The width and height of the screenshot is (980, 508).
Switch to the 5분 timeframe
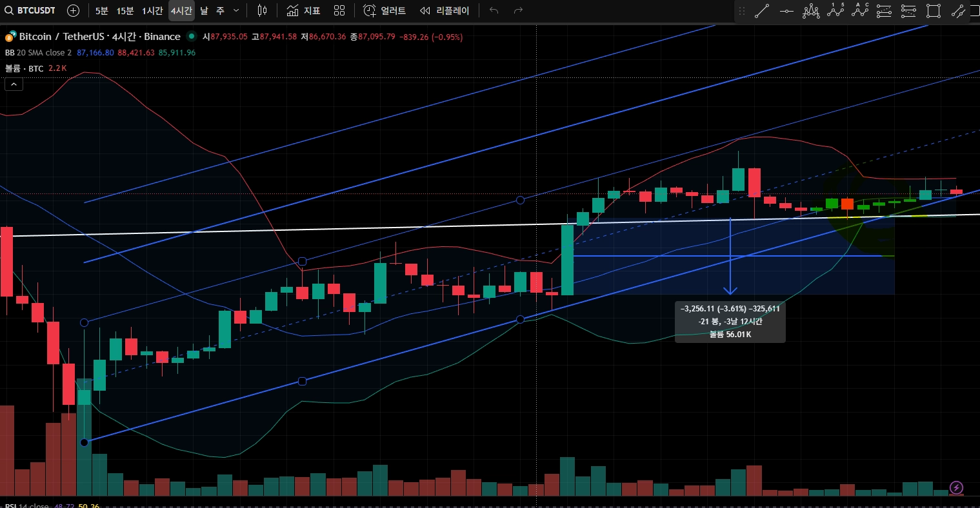(102, 10)
